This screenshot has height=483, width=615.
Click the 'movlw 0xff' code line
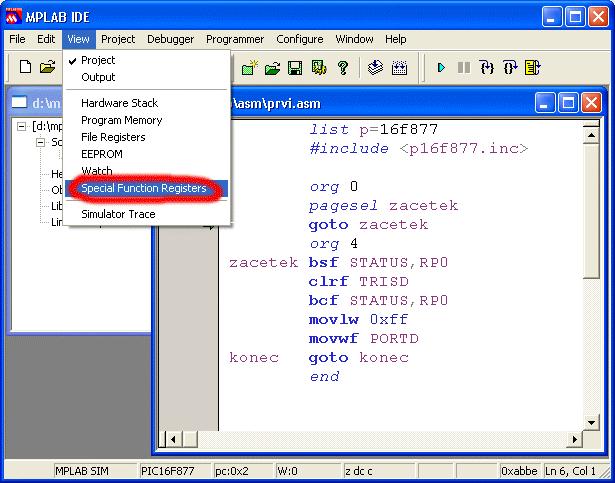(x=358, y=319)
